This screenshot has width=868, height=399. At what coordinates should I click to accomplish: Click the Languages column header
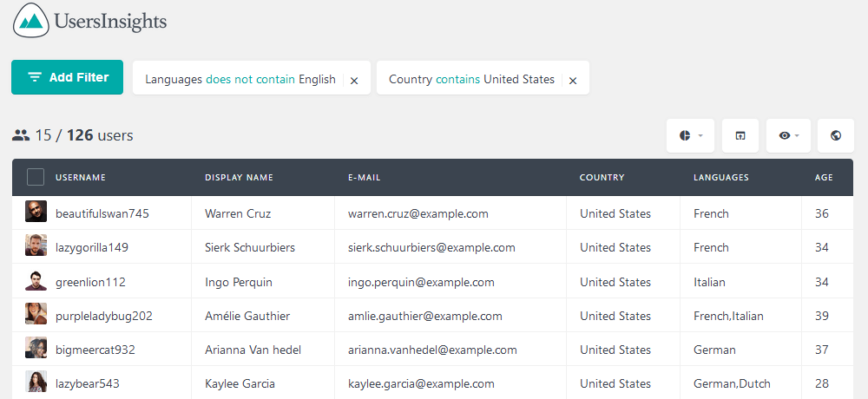coord(720,178)
